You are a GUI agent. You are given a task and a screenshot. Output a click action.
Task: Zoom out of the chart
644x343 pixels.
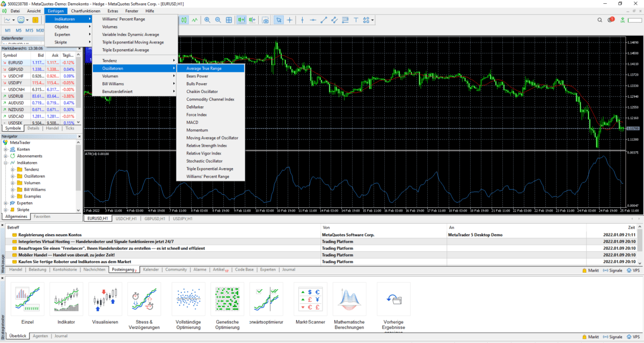(218, 20)
